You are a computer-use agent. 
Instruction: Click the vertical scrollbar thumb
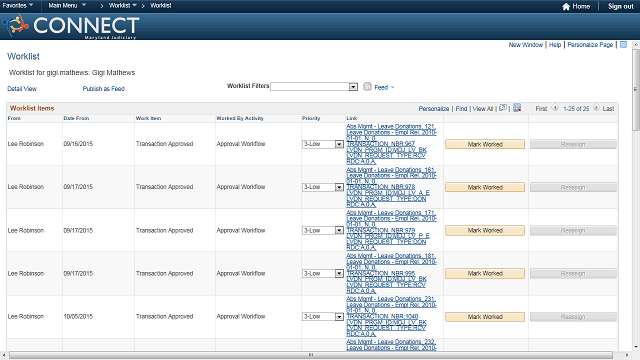tap(636, 90)
